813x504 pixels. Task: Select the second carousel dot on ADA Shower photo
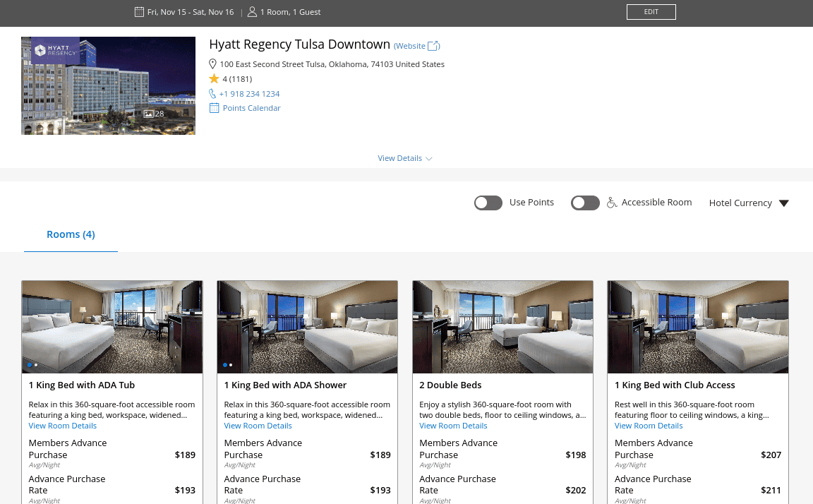pos(231,365)
